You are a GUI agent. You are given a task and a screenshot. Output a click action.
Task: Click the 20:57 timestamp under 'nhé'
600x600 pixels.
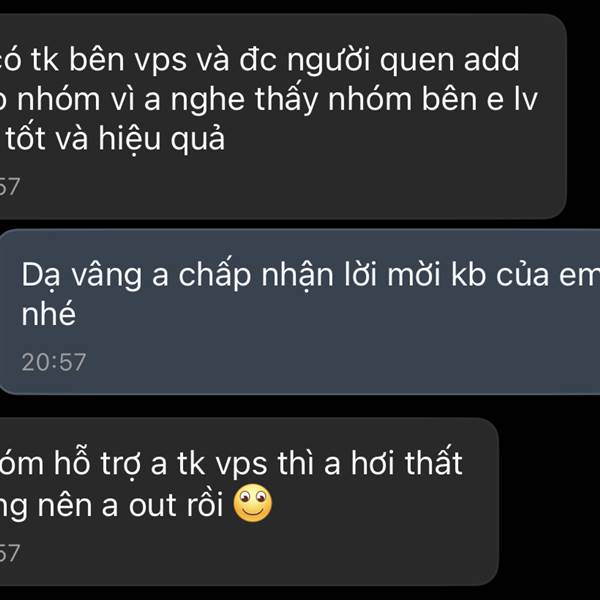click(x=54, y=362)
